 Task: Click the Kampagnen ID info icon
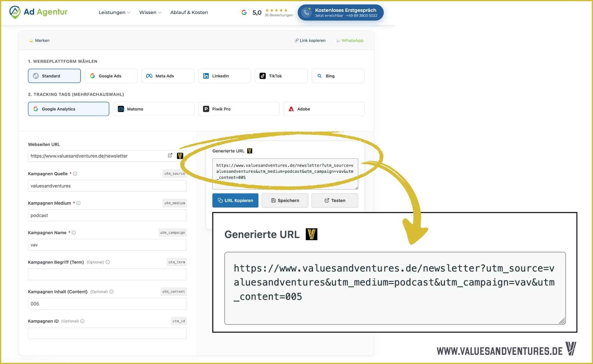[x=82, y=321]
